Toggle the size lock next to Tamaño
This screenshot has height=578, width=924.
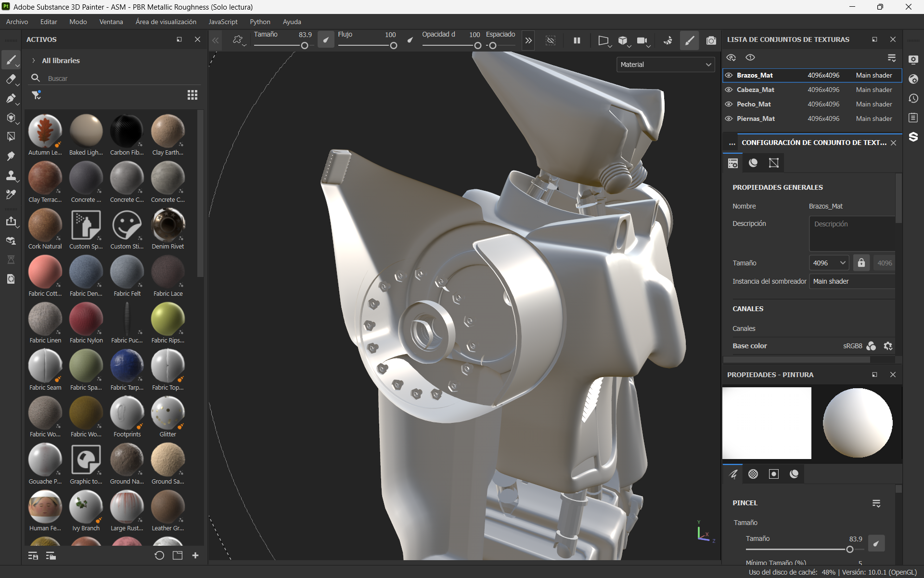[861, 263]
